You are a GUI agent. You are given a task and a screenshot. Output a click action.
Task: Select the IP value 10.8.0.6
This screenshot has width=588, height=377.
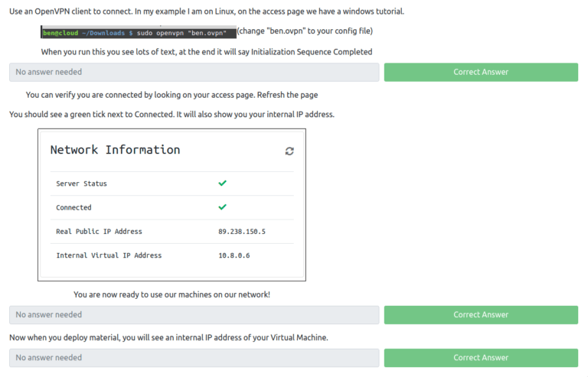(x=234, y=255)
